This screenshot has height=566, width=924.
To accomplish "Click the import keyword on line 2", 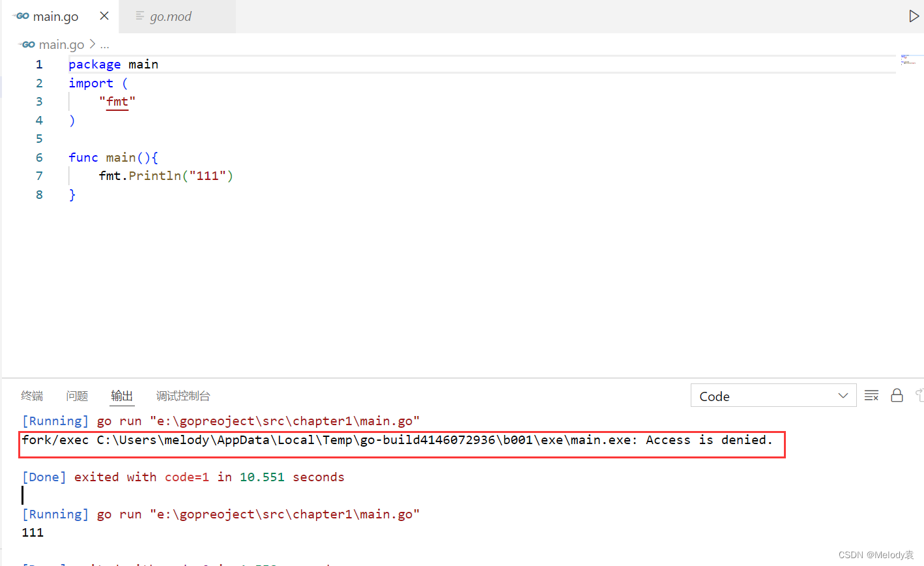I will (x=91, y=83).
